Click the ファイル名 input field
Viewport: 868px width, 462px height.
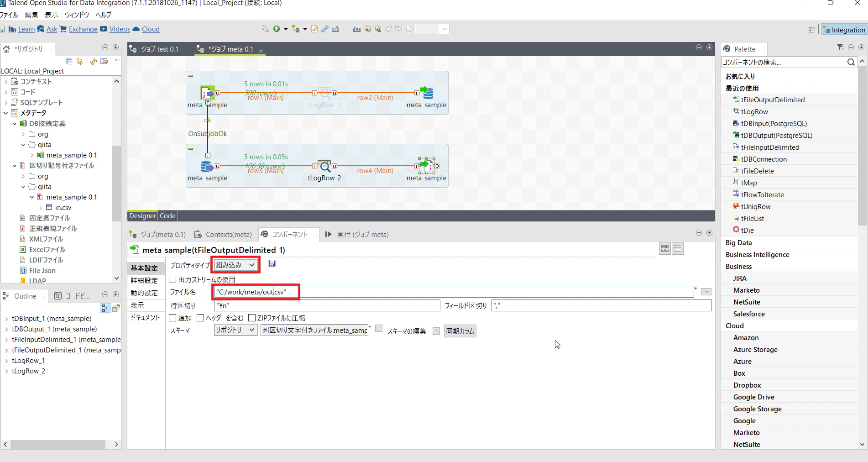pyautogui.click(x=454, y=292)
